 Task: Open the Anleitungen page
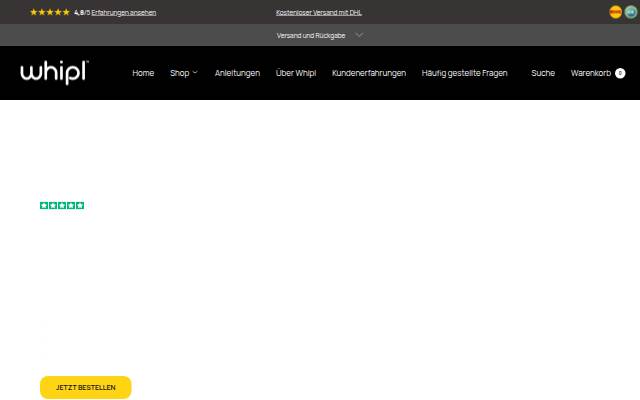(237, 73)
